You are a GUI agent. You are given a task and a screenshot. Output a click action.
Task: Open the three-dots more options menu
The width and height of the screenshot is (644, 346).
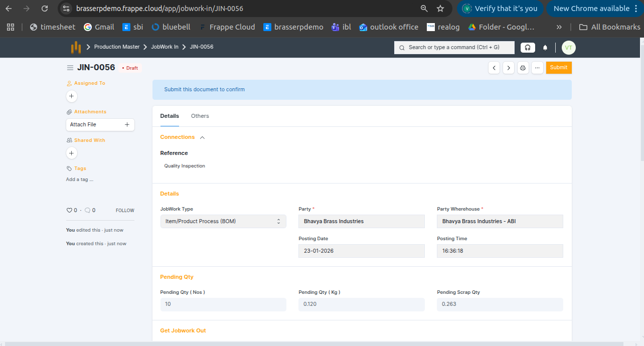click(x=537, y=68)
